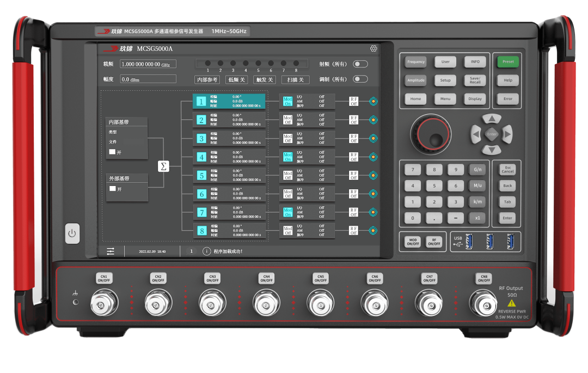
Task: Click the first USB port
Action: [469, 241]
